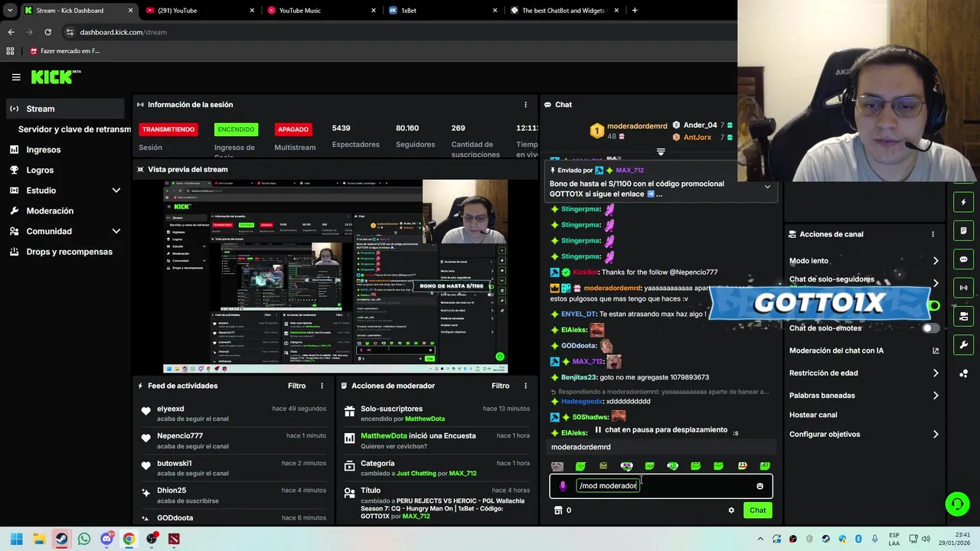Screen dimensions: 980x551
Task: Open the shop icon beside zero count
Action: (557, 510)
